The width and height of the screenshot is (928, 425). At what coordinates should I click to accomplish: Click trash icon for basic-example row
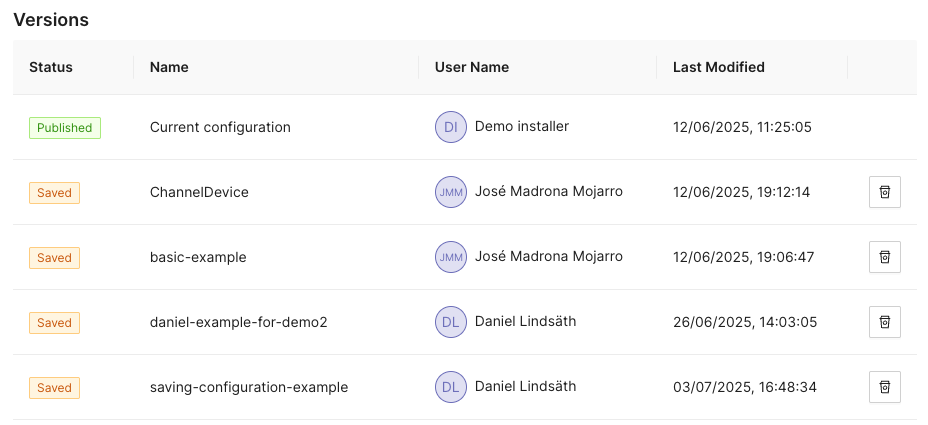[x=884, y=257]
